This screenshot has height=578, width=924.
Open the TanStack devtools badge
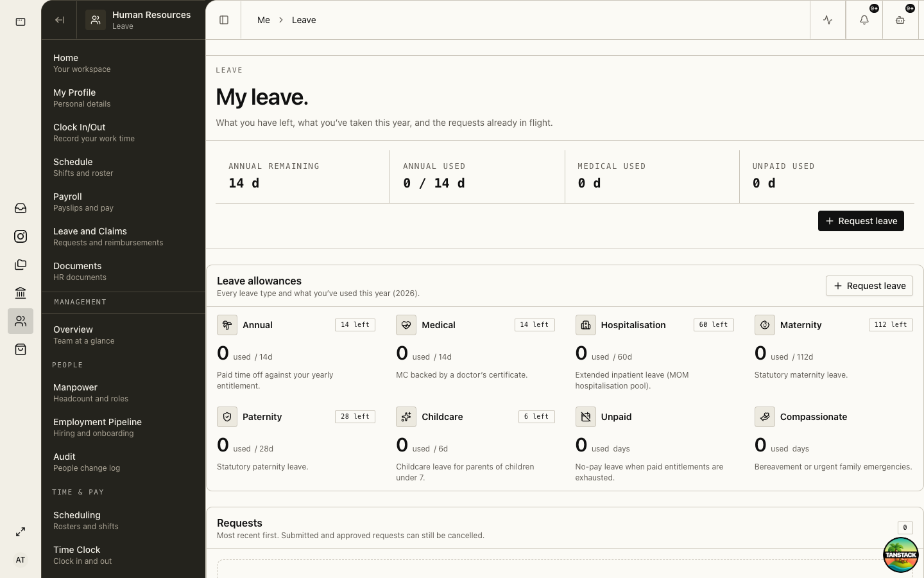tap(901, 555)
